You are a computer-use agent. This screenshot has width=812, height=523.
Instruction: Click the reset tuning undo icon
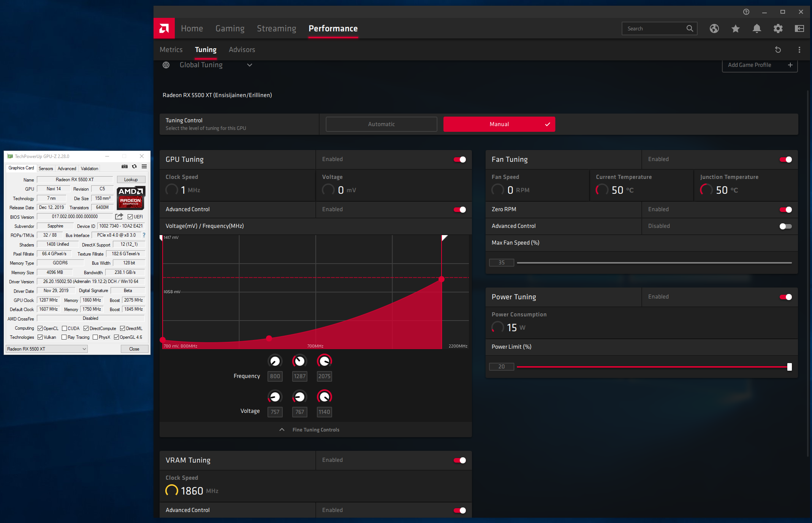778,50
